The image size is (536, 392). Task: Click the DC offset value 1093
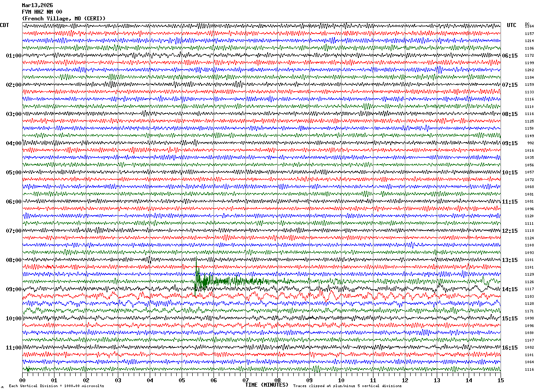[529, 253]
